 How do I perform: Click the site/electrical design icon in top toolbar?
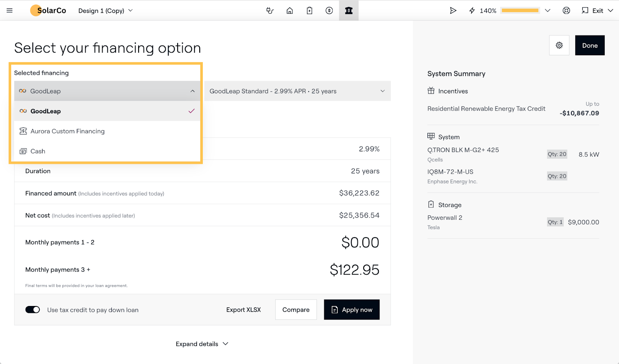pyautogui.click(x=270, y=10)
